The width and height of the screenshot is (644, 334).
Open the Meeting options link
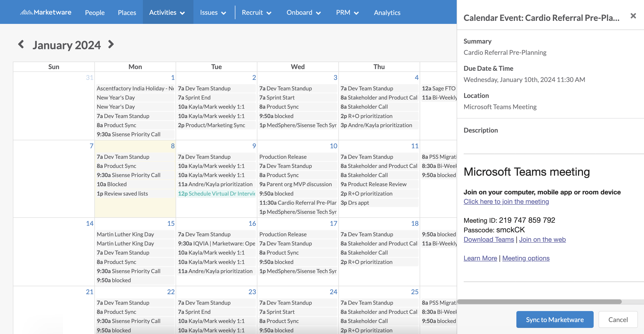(526, 258)
